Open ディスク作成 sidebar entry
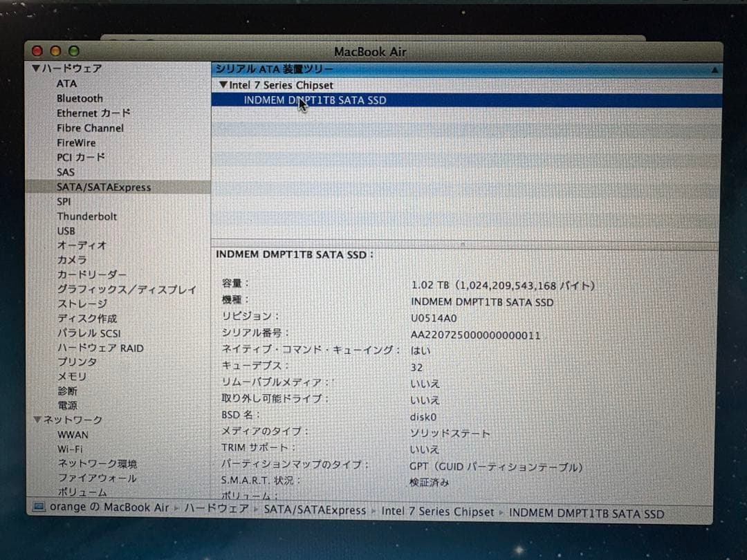Image resolution: width=747 pixels, height=560 pixels. (87, 319)
